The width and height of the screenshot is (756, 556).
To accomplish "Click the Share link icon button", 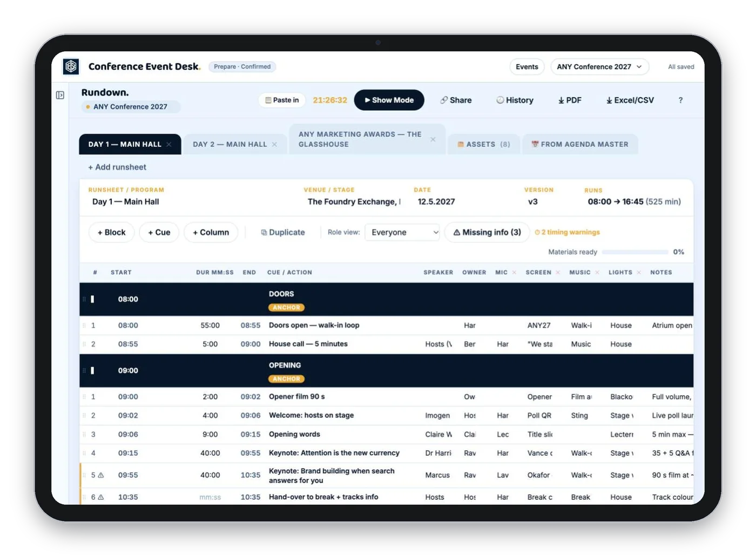I will pyautogui.click(x=456, y=100).
